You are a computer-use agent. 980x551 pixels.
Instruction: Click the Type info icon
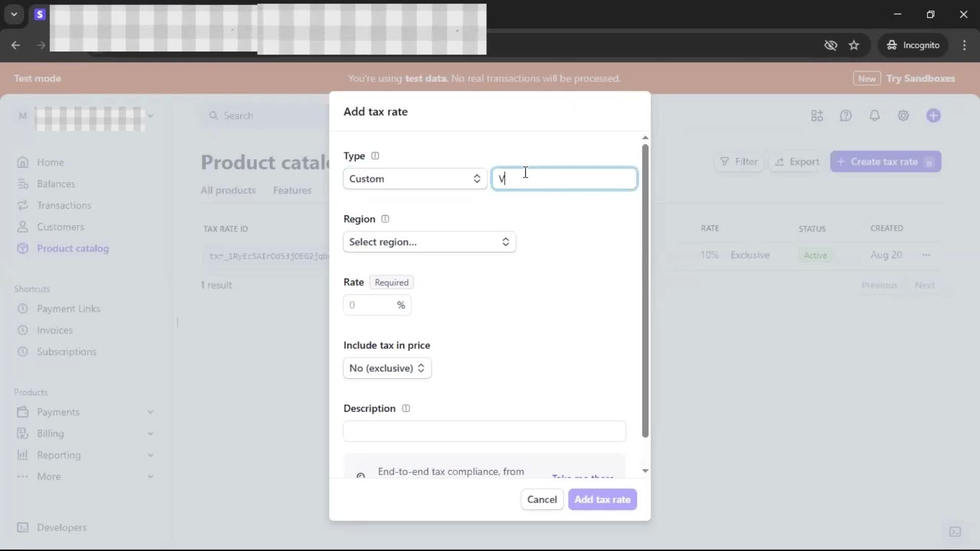click(375, 156)
